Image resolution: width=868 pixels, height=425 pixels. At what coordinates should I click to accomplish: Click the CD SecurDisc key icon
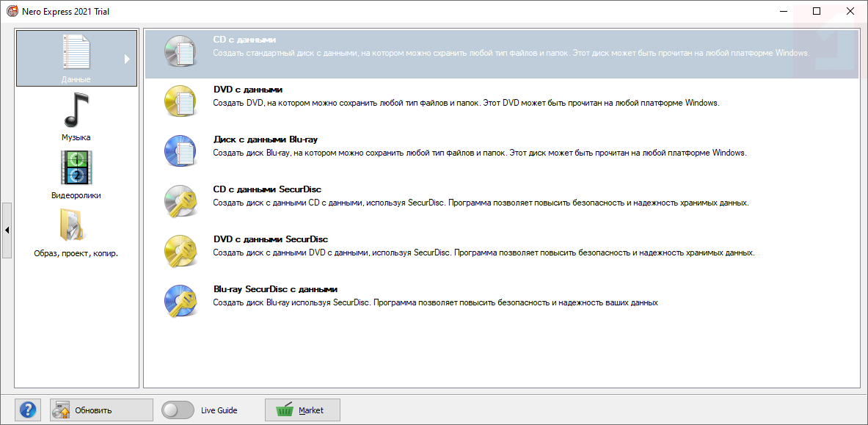click(180, 200)
